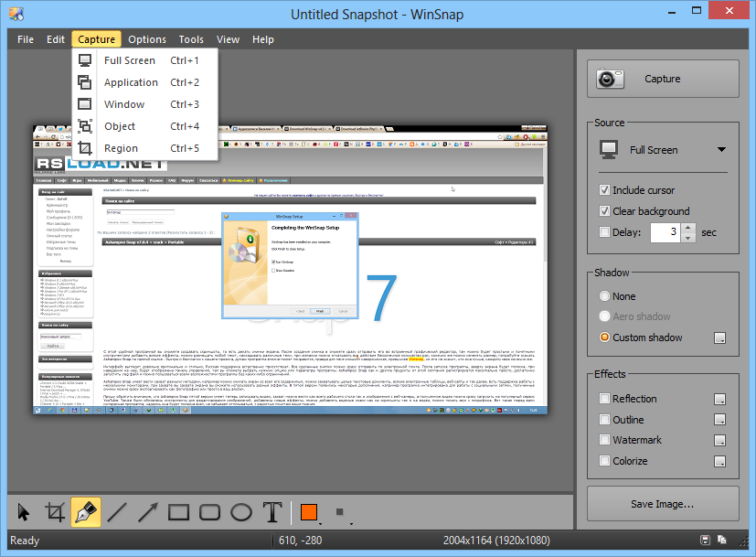Enable the Outline effect checkbox
This screenshot has height=557, width=756.
[604, 420]
